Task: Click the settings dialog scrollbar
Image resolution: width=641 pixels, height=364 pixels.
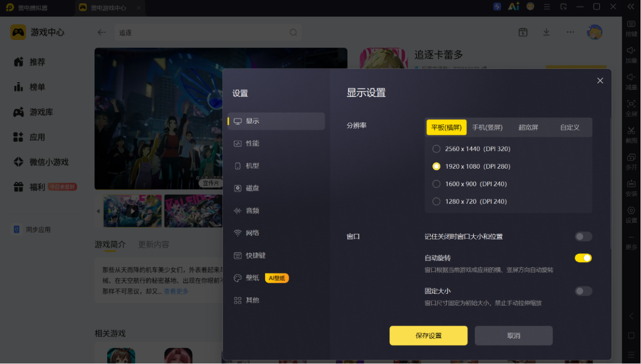Action: coord(610,183)
